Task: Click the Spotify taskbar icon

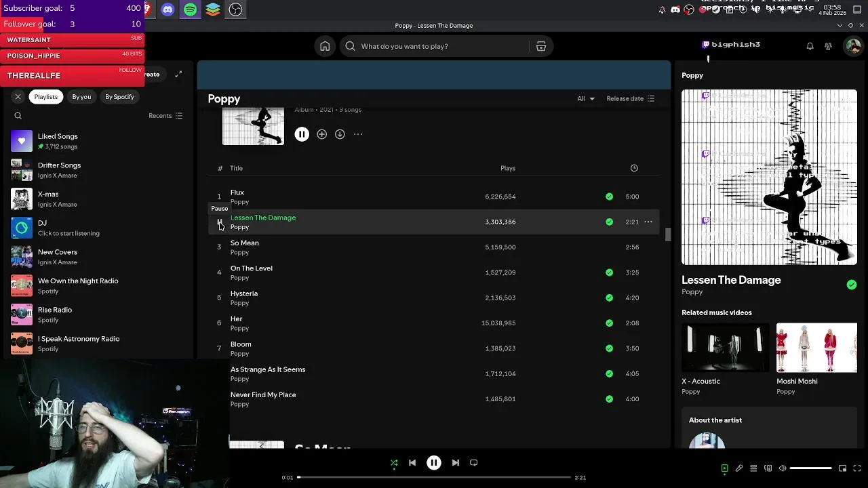Action: 191,9
